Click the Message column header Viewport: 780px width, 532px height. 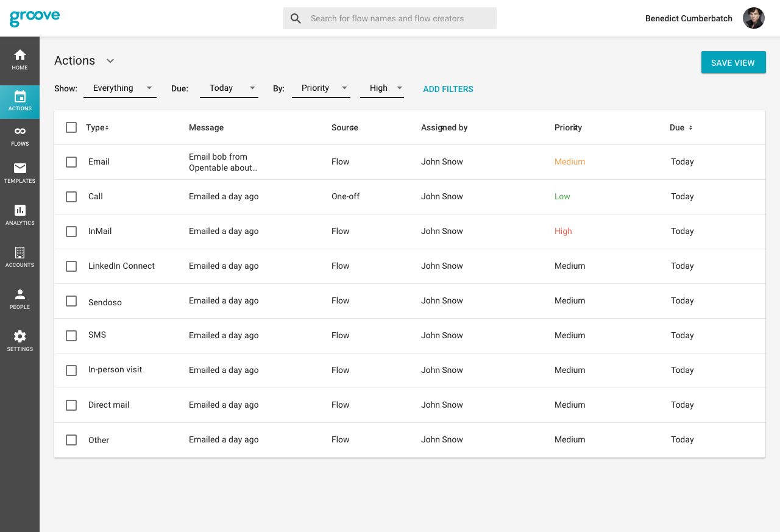point(206,127)
